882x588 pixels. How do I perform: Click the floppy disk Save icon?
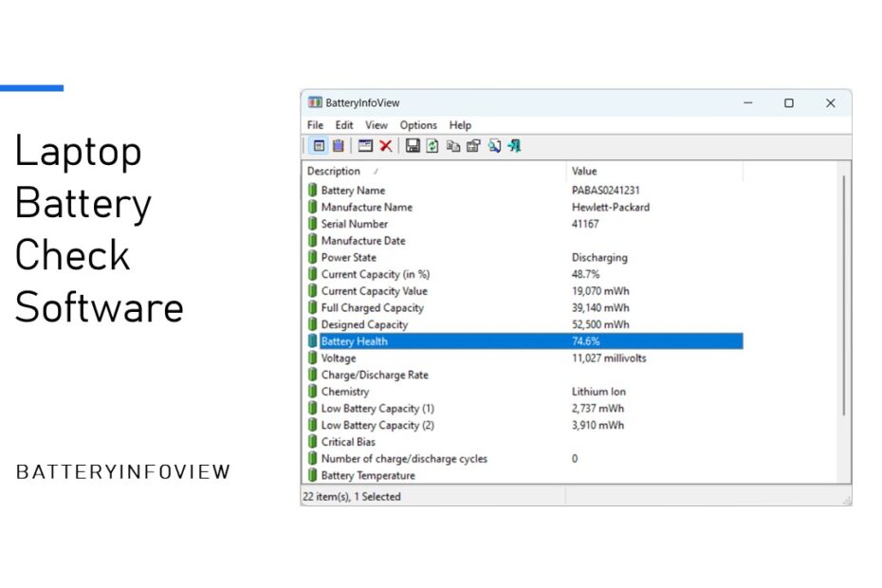coord(413,146)
